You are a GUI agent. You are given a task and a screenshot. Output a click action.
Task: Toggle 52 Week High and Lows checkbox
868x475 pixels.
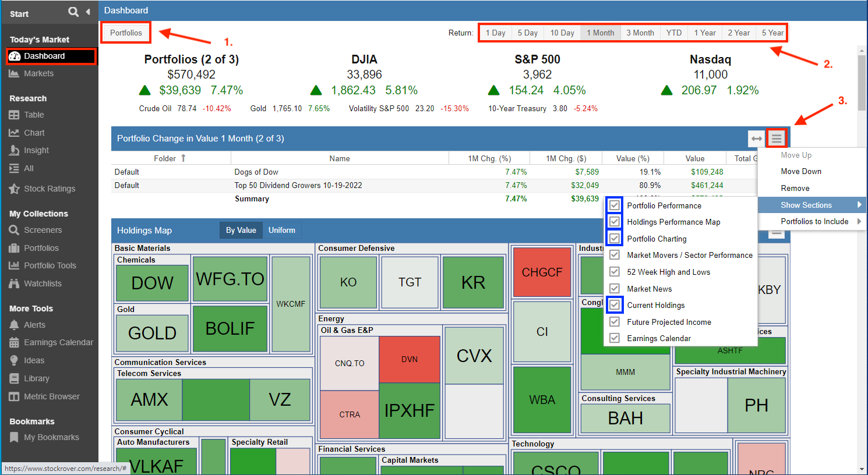click(614, 271)
